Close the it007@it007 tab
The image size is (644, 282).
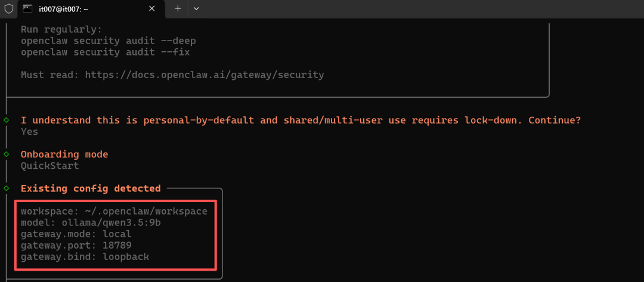pos(151,8)
